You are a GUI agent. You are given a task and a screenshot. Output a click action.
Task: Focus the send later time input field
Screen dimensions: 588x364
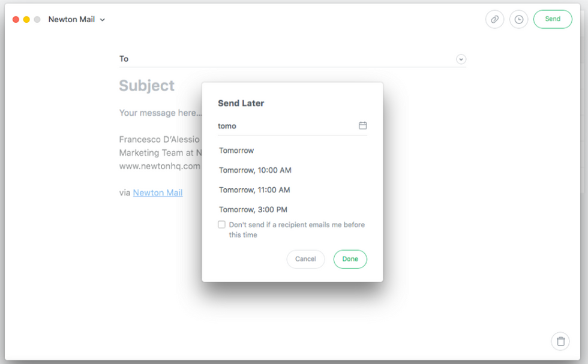(285, 126)
